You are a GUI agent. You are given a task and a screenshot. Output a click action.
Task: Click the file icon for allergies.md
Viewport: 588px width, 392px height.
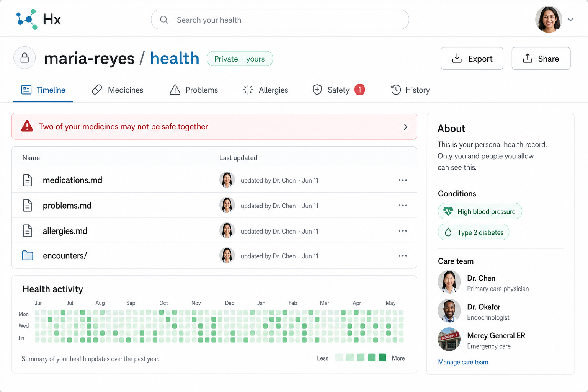tap(28, 231)
